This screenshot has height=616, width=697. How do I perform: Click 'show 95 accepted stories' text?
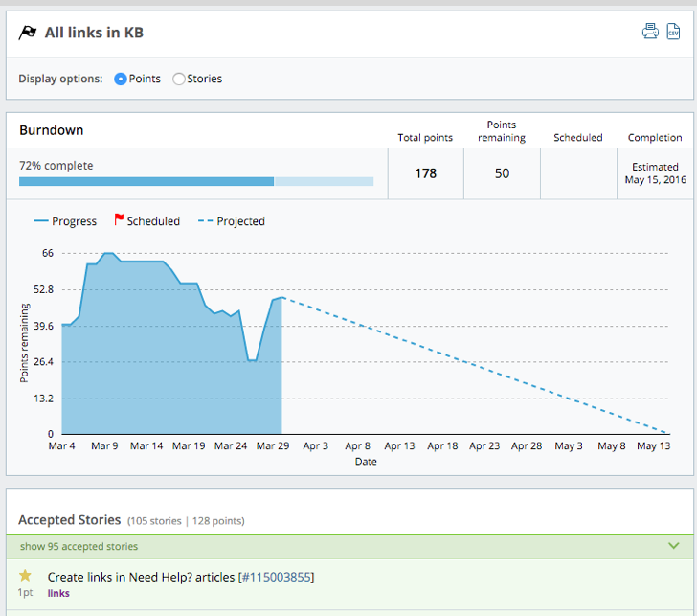point(79,547)
